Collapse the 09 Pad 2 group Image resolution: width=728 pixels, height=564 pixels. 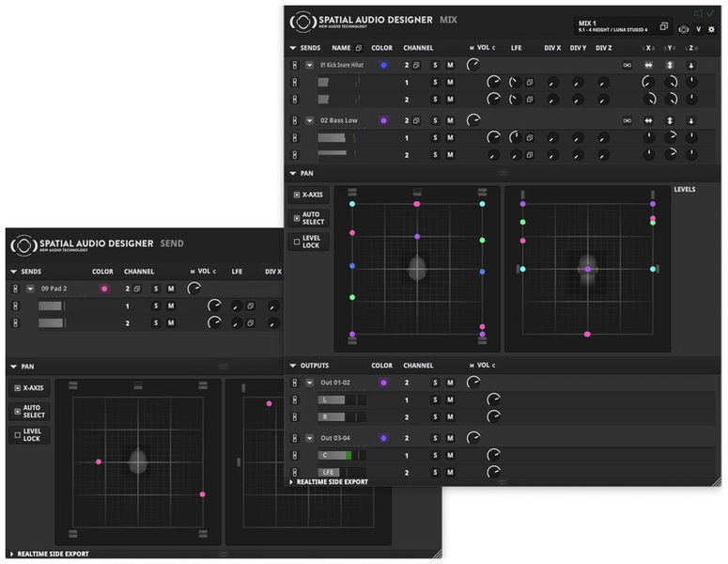[30, 289]
